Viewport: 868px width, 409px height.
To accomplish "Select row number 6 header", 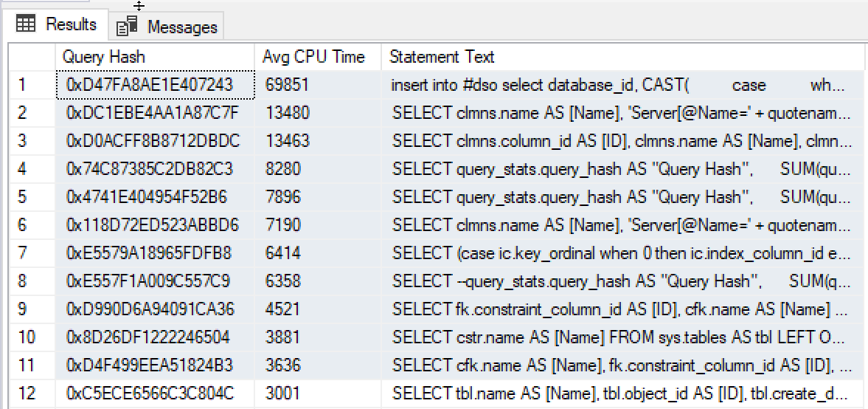I will [x=32, y=225].
